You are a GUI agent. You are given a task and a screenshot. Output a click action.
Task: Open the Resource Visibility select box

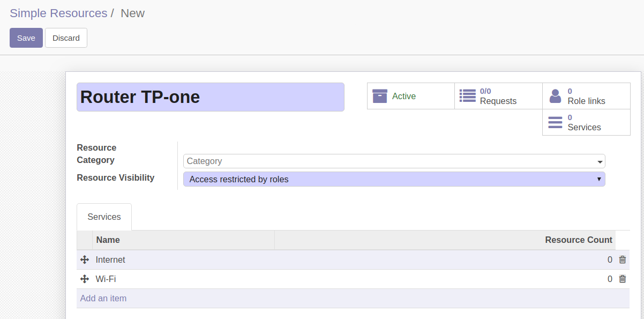click(394, 179)
